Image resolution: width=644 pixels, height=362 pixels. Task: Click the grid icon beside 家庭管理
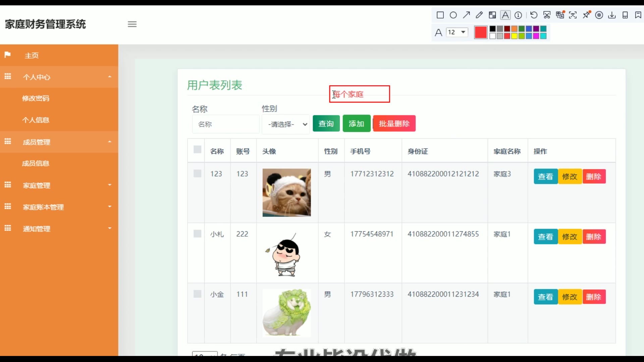[x=8, y=185]
